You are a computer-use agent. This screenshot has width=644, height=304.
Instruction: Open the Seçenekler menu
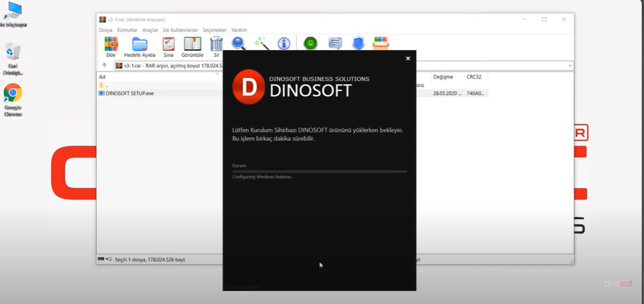214,30
